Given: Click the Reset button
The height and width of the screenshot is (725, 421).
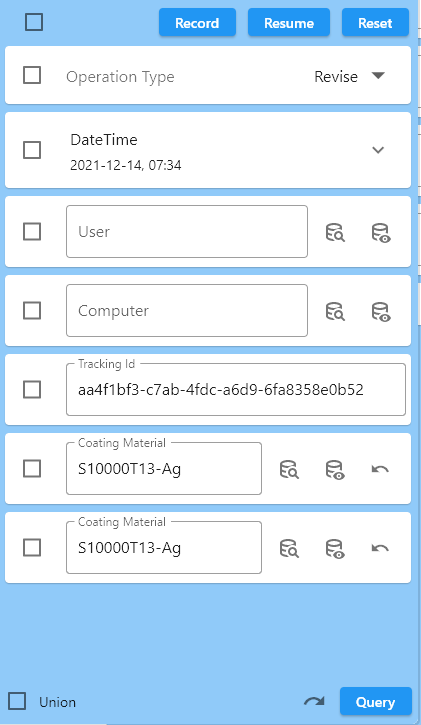Looking at the screenshot, I should point(375,22).
